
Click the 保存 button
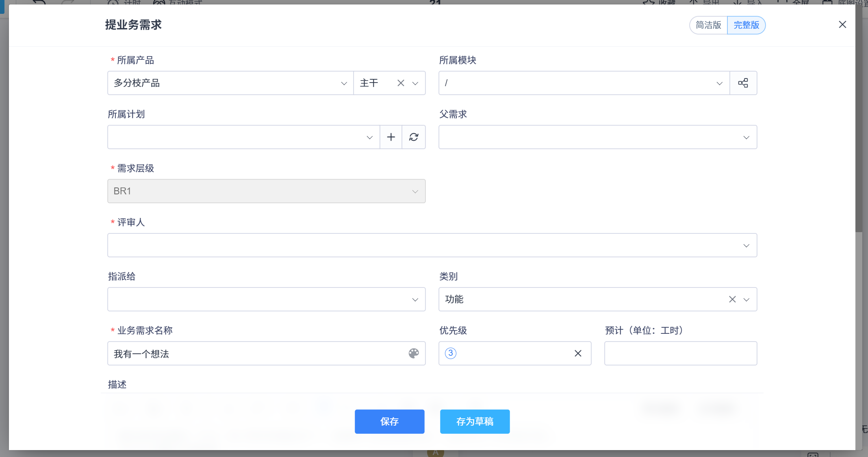click(389, 421)
